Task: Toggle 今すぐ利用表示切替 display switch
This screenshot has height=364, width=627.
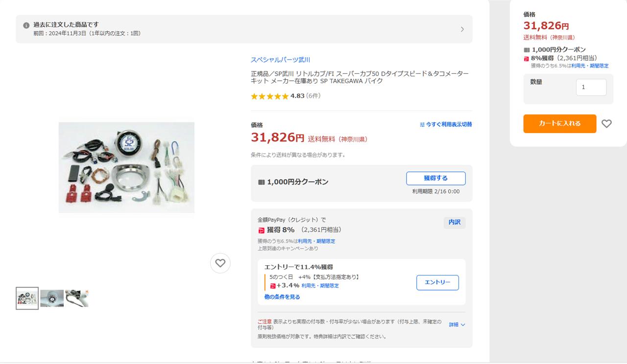Action: (446, 125)
